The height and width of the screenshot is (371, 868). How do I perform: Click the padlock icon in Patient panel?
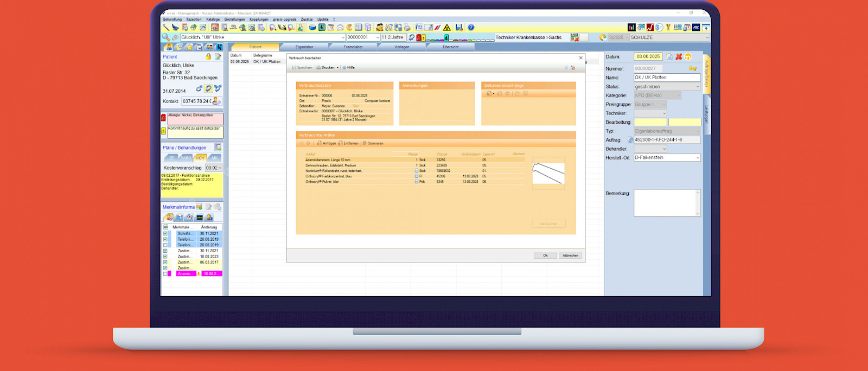(208, 56)
